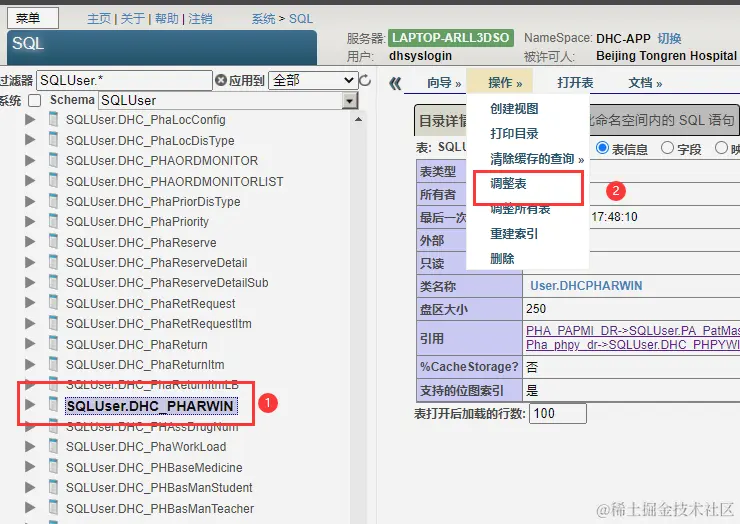This screenshot has width=740, height=524.
Task: Click the filter input containing SQLUser.*
Action: [x=124, y=81]
